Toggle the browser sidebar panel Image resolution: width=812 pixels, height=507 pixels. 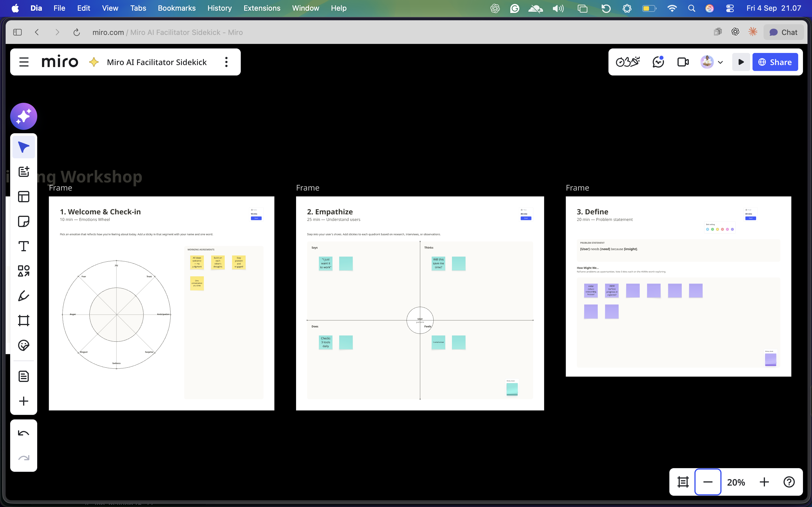(17, 32)
